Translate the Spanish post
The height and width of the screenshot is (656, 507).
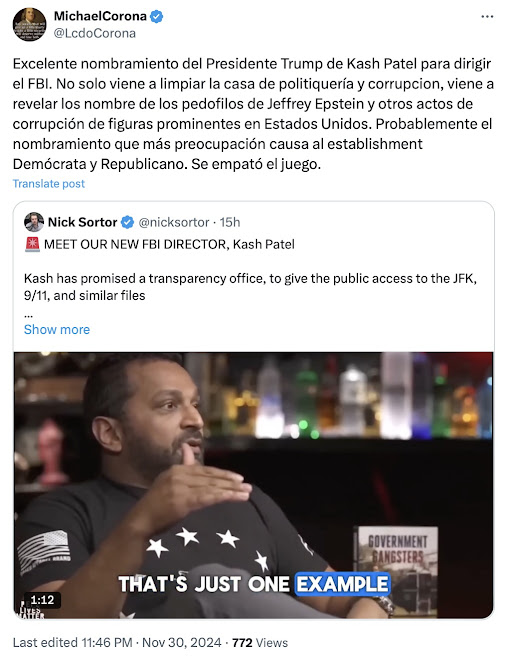(x=49, y=184)
